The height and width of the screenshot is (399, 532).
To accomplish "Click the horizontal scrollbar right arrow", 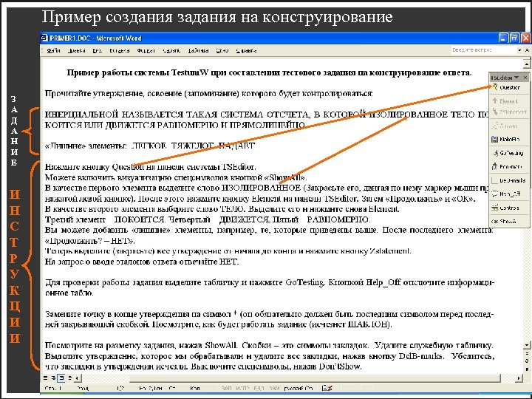I will coord(519,378).
